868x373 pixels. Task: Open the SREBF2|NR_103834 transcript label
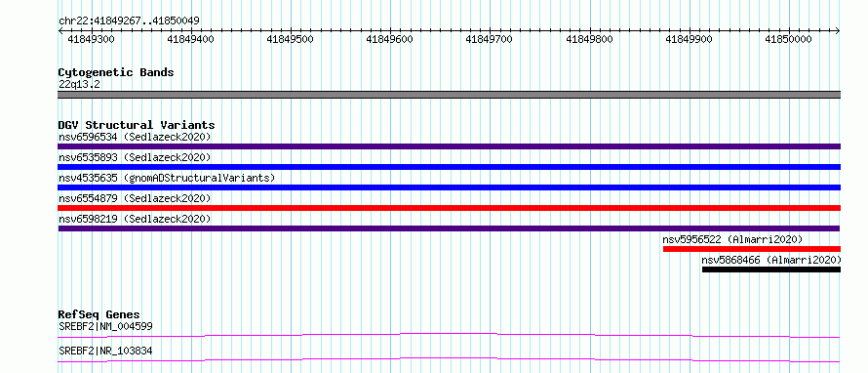105,351
